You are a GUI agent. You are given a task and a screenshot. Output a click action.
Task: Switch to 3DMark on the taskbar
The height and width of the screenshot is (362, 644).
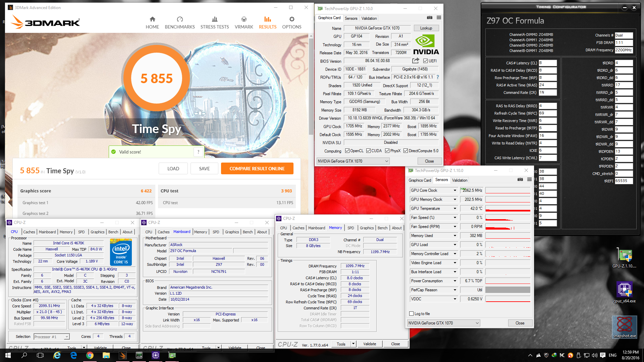coord(123,355)
